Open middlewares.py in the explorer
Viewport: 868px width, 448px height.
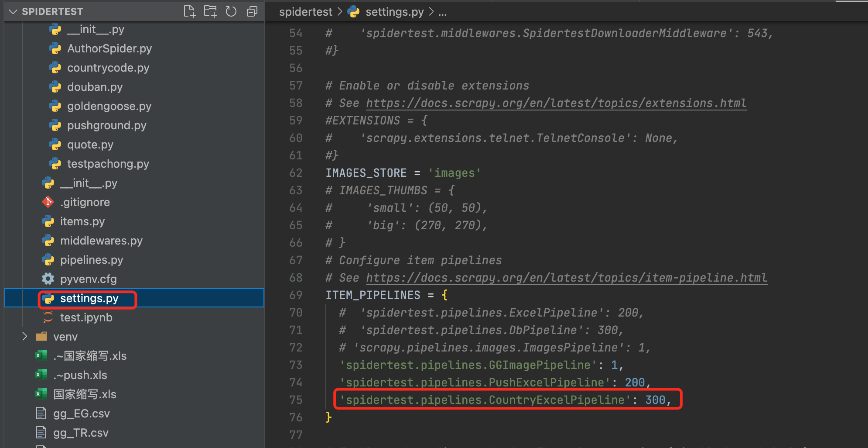tap(101, 241)
